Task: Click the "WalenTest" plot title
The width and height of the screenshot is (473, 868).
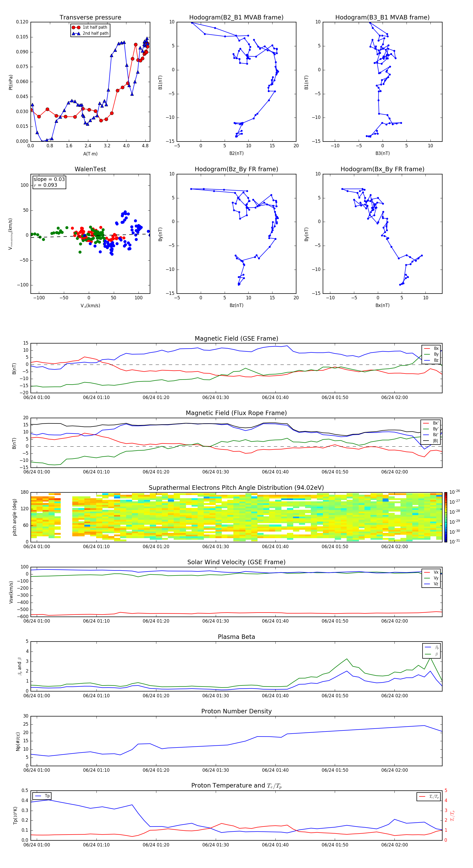Action: 90,169
